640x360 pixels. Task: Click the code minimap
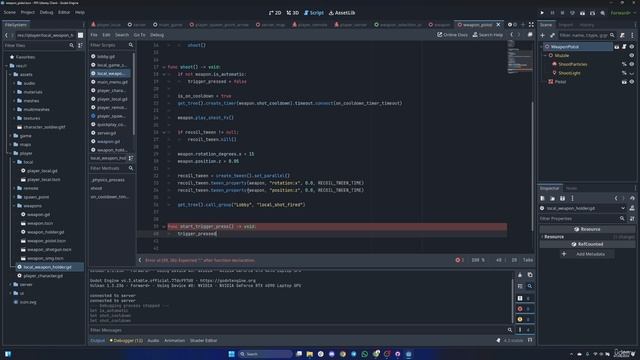pyautogui.click(x=520, y=57)
